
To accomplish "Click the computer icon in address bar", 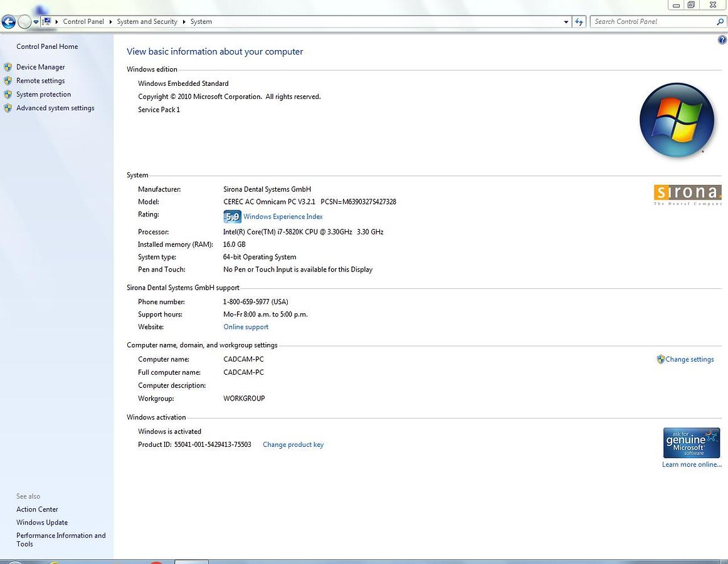I will [46, 21].
